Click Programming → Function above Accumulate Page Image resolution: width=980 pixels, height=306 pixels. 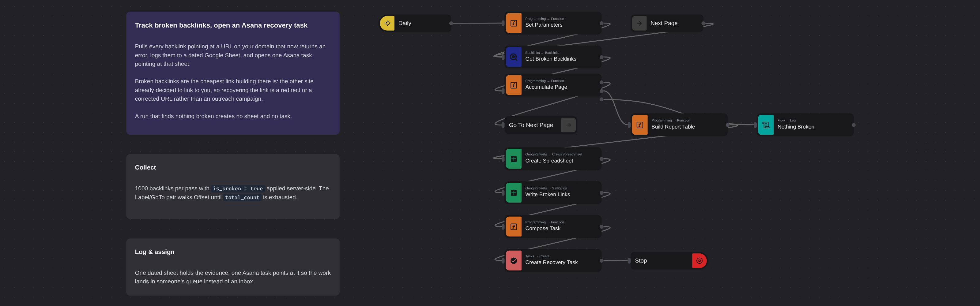point(545,81)
